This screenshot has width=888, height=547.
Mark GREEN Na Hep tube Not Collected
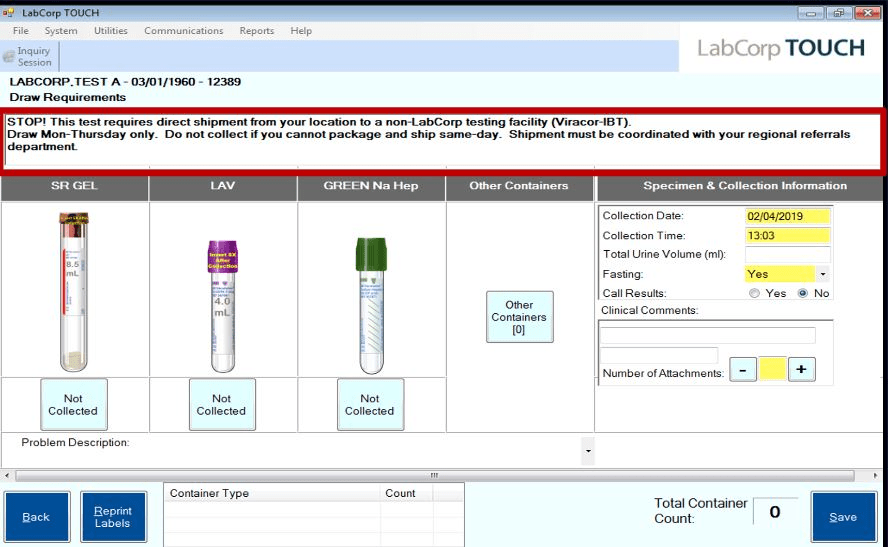[370, 404]
